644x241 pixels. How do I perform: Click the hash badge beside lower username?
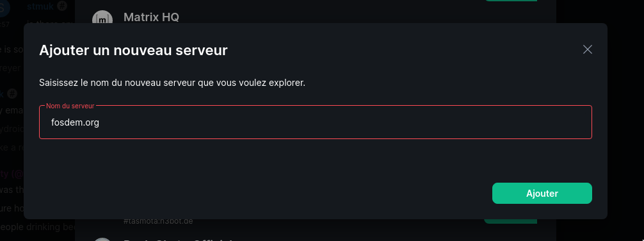tap(12, 94)
